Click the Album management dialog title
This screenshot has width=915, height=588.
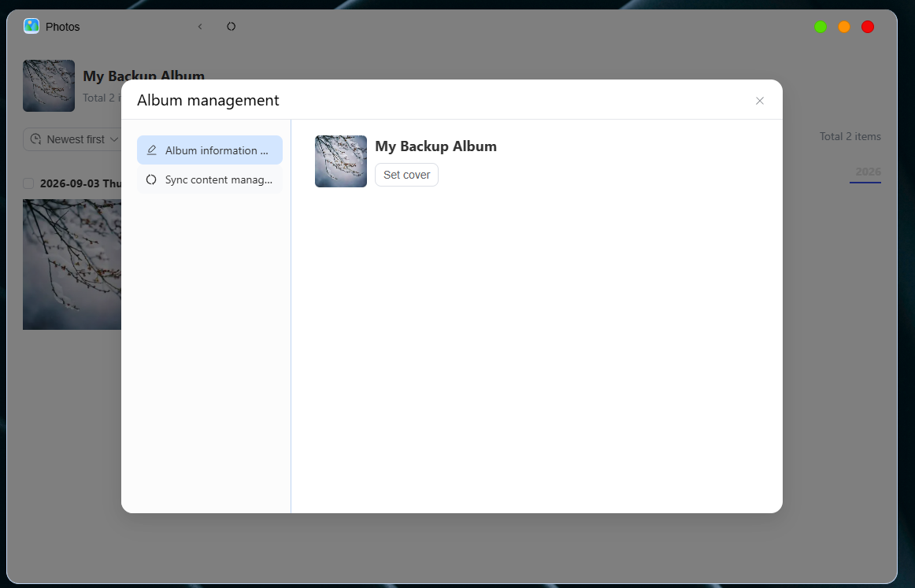click(x=209, y=100)
